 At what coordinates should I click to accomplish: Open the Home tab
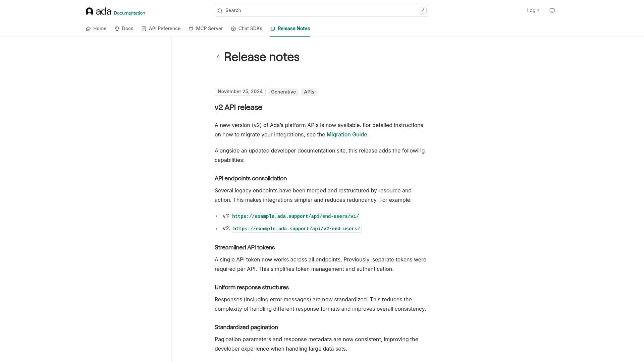coord(96,29)
